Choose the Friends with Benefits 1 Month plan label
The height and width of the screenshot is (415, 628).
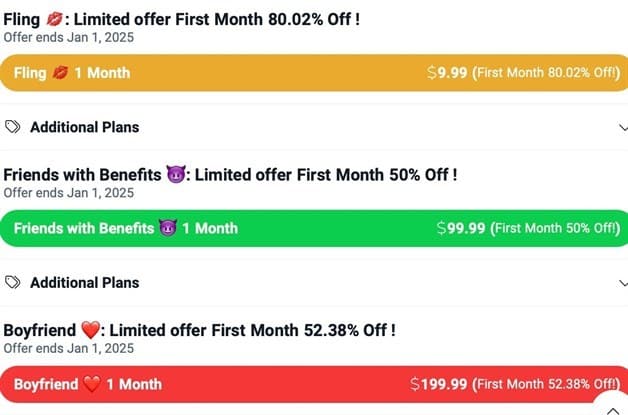point(126,228)
